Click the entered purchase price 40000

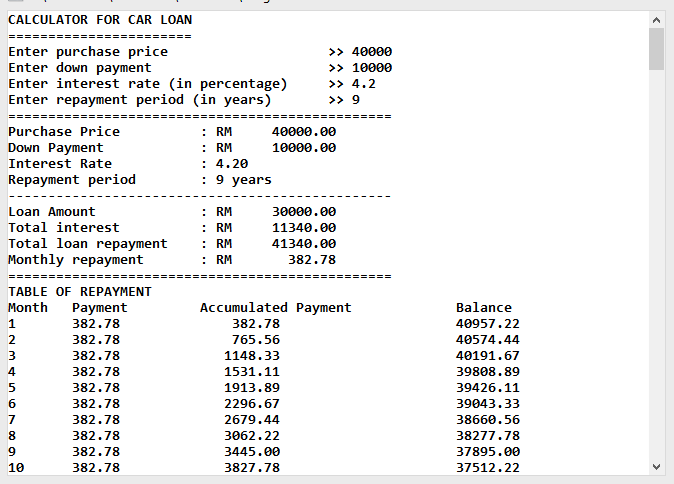pyautogui.click(x=372, y=52)
